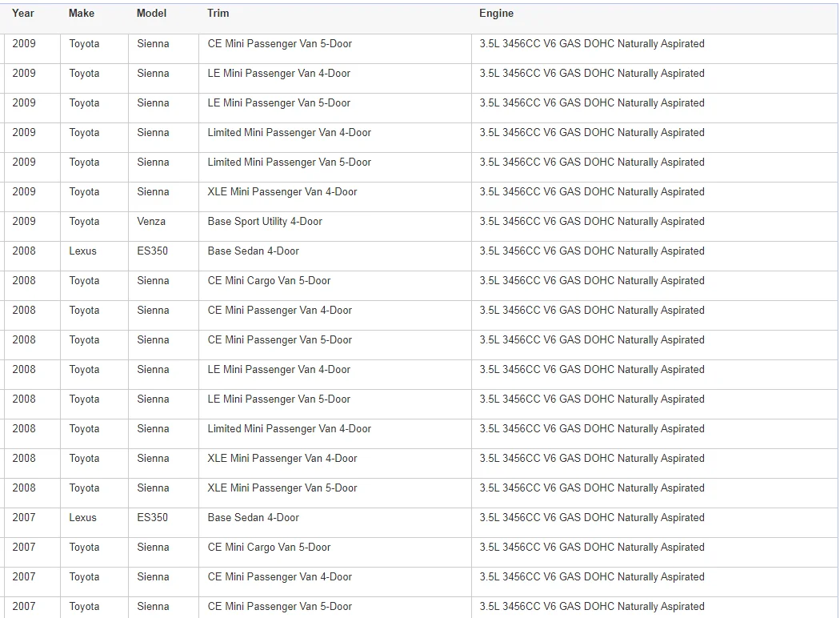Click the engine cell in the Venza row

[x=592, y=222]
